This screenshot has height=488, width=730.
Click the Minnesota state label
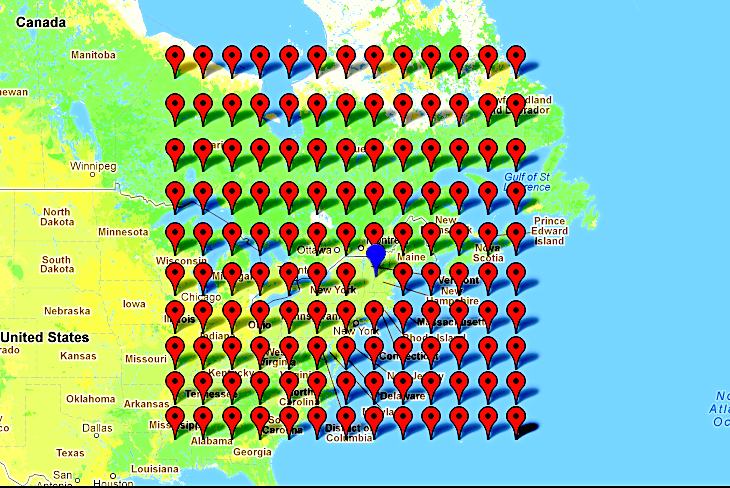coord(123,232)
